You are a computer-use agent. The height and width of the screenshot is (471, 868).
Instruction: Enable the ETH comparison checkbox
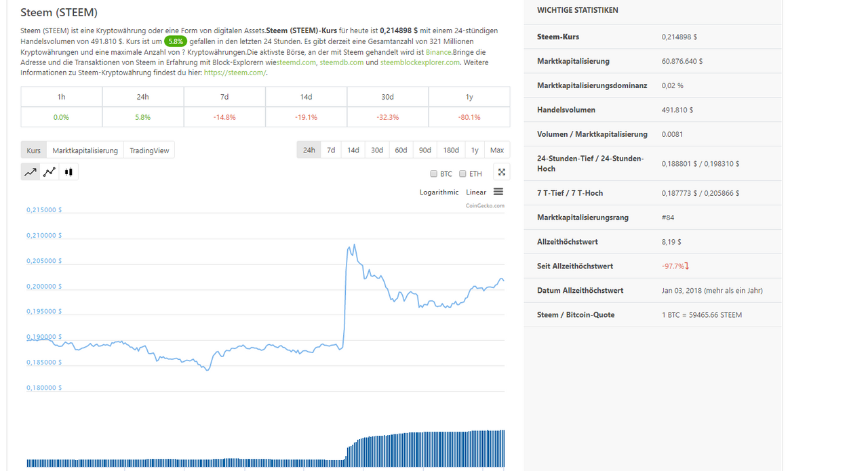(462, 174)
